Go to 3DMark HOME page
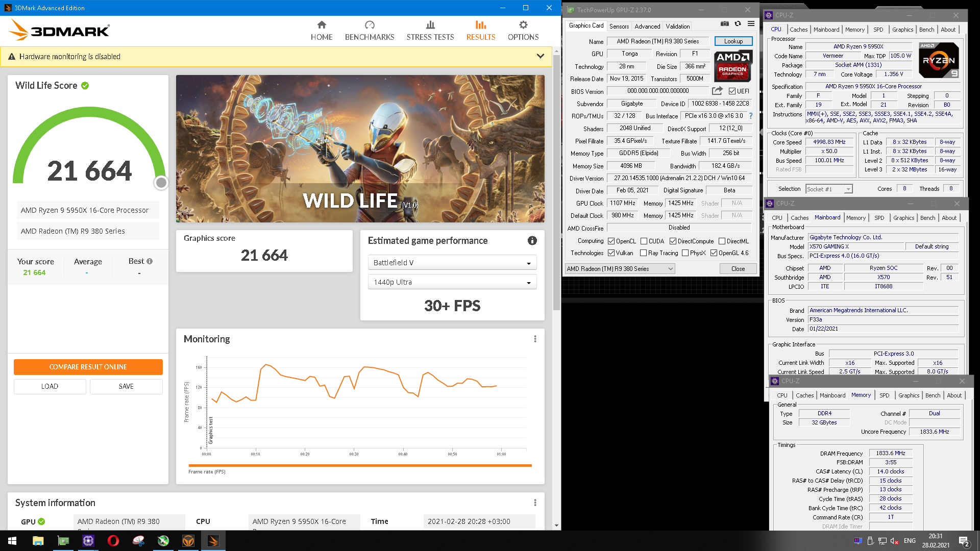Viewport: 980px width, 551px height. (322, 31)
